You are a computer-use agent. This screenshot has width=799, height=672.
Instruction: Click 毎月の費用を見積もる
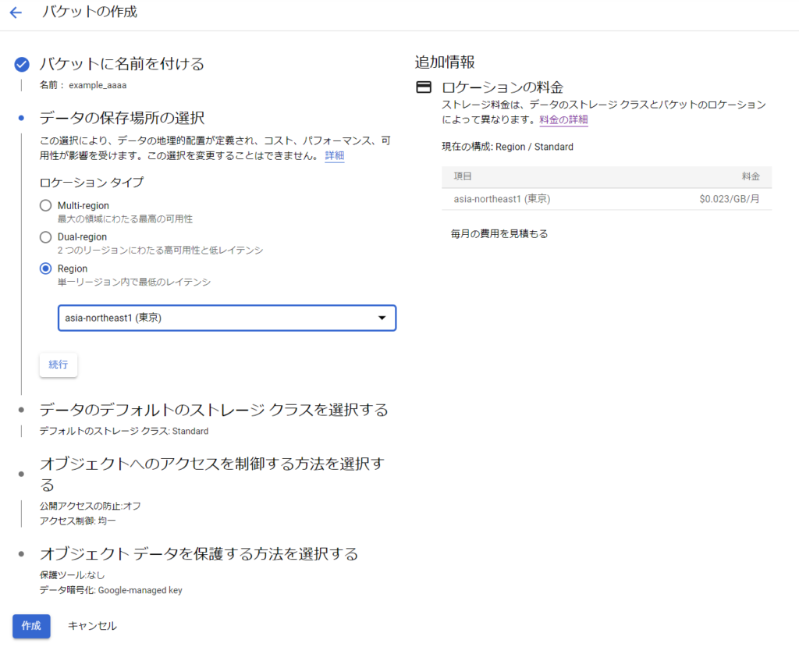click(x=499, y=233)
